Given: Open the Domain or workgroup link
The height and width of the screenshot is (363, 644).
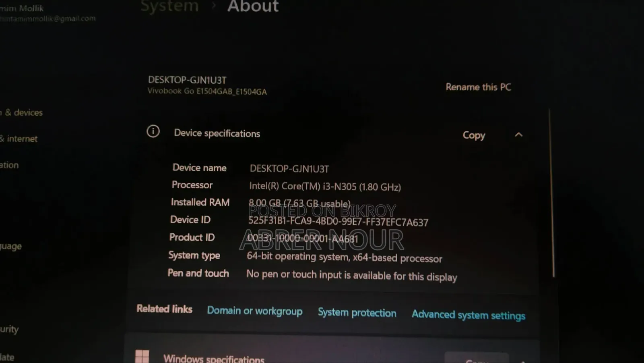Looking at the screenshot, I should tap(254, 311).
